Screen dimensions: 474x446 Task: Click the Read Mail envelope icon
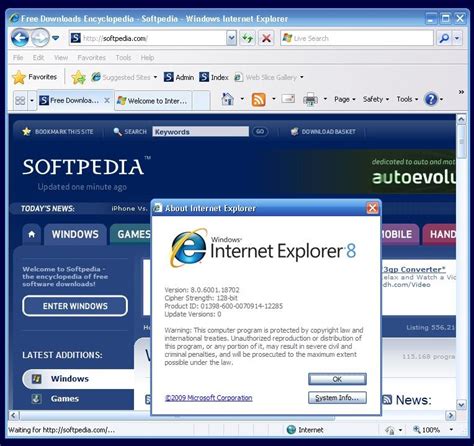click(x=288, y=99)
